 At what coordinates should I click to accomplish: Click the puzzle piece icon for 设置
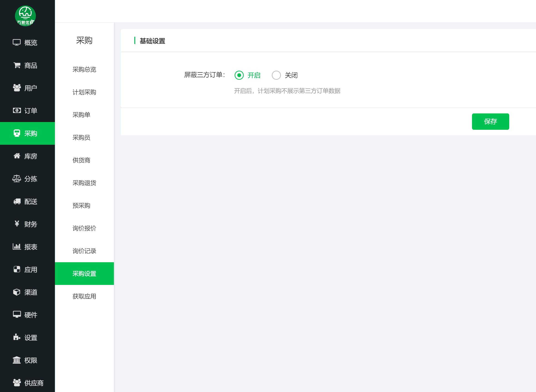click(x=17, y=337)
